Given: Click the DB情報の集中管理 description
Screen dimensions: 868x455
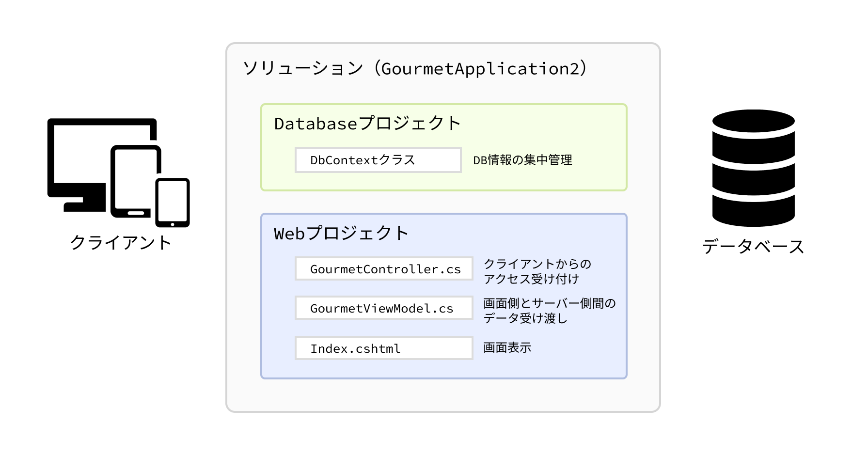Looking at the screenshot, I should 522,160.
